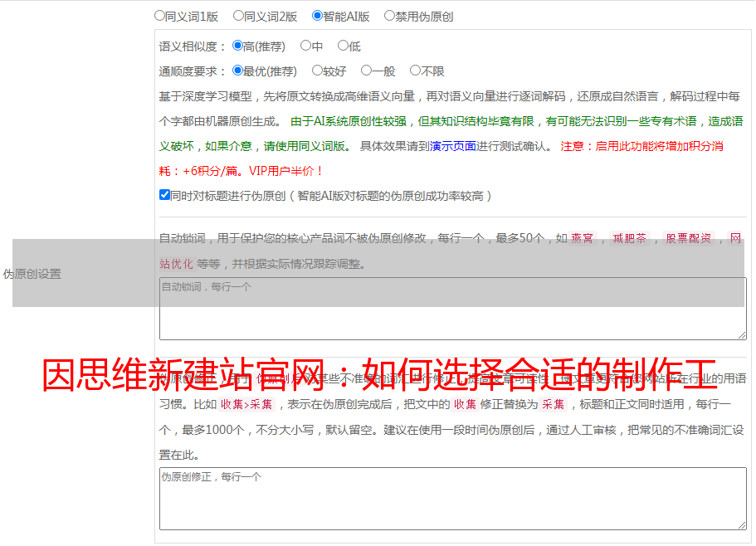Select the 同义词1版 radio option
The height and width of the screenshot is (546, 756).
pyautogui.click(x=159, y=16)
